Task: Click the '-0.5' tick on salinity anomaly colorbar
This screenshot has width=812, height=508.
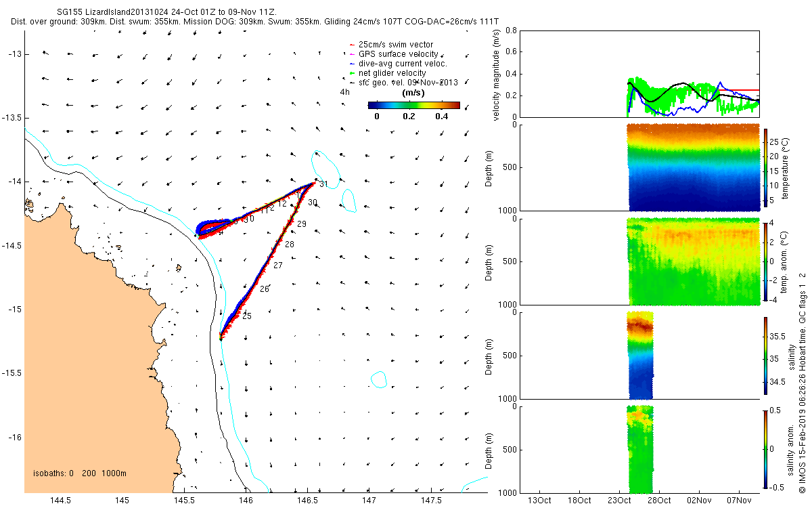Action: [778, 486]
